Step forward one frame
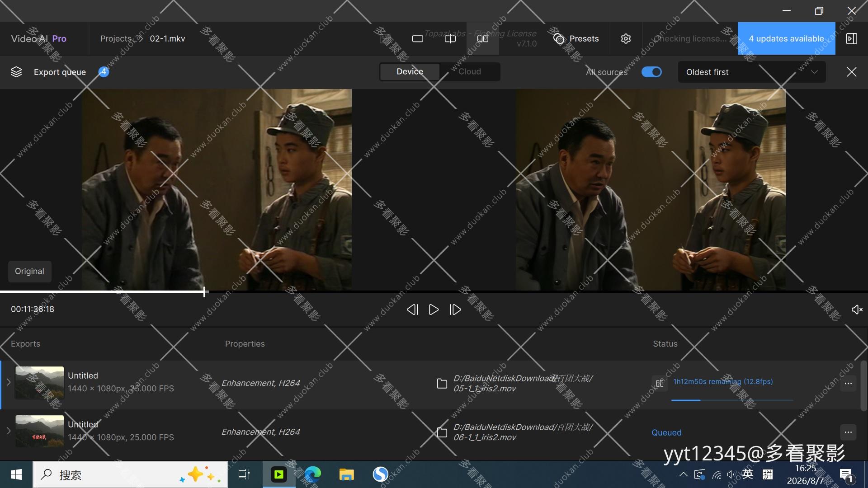The width and height of the screenshot is (868, 488). 455,310
